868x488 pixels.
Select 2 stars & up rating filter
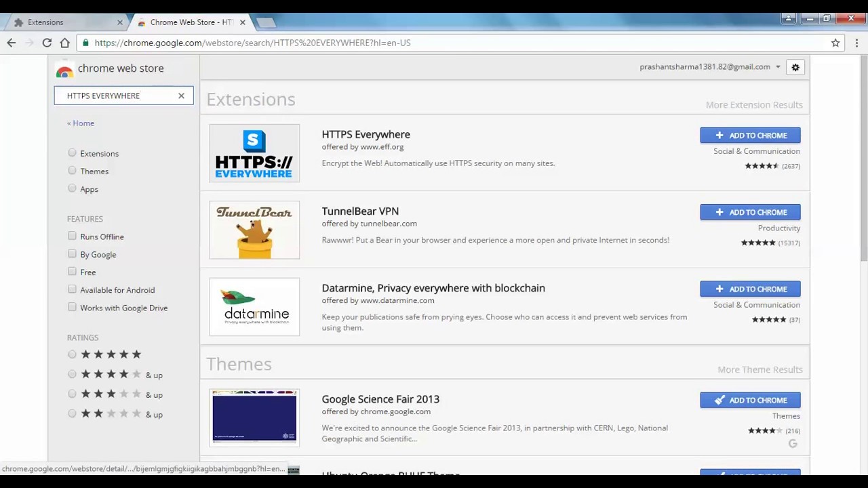point(72,413)
